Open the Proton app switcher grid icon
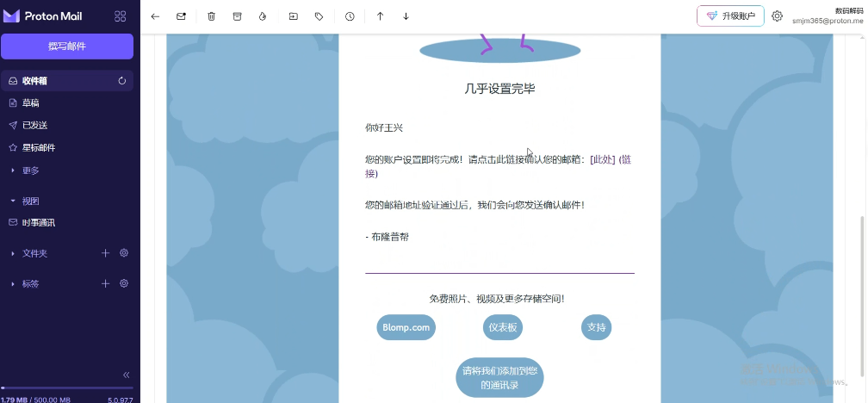The width and height of the screenshot is (868, 403). [x=121, y=16]
